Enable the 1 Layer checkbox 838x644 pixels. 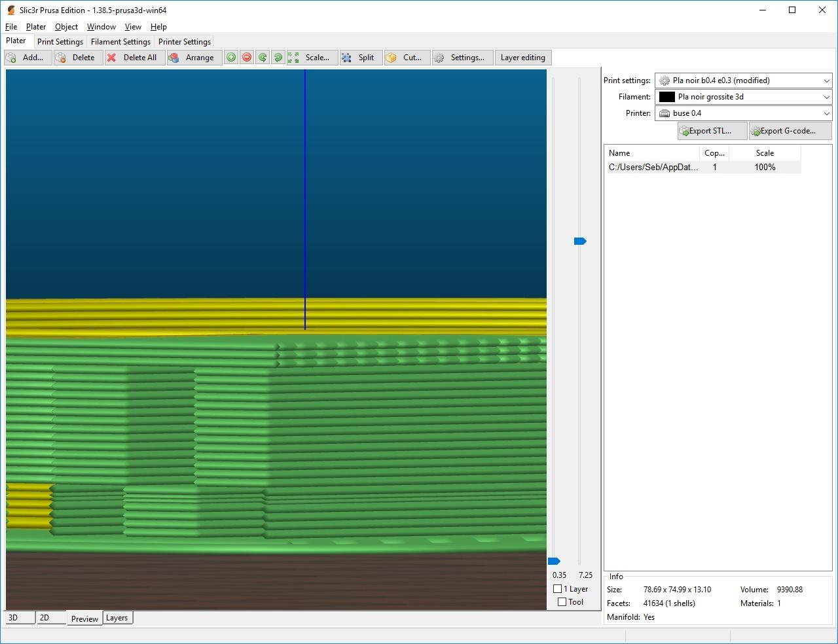(558, 589)
